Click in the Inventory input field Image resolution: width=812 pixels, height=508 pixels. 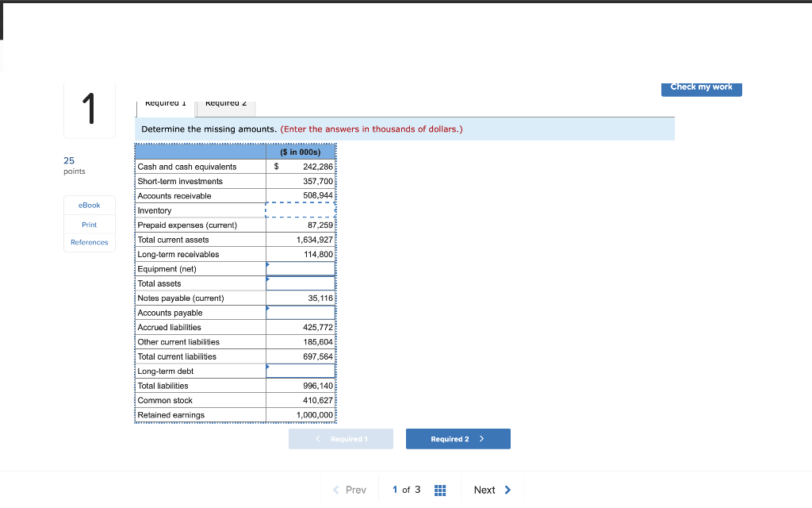pos(301,210)
